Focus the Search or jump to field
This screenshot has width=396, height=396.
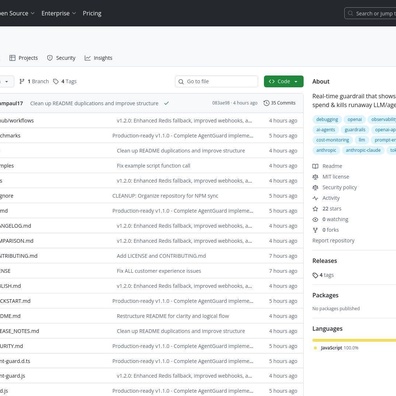[370, 14]
